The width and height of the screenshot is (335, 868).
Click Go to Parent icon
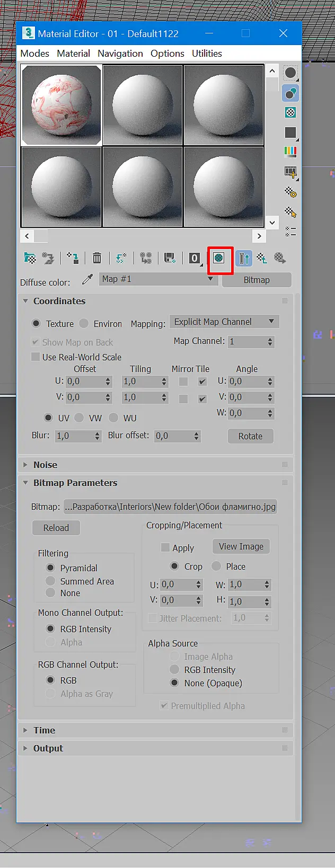[x=262, y=258]
